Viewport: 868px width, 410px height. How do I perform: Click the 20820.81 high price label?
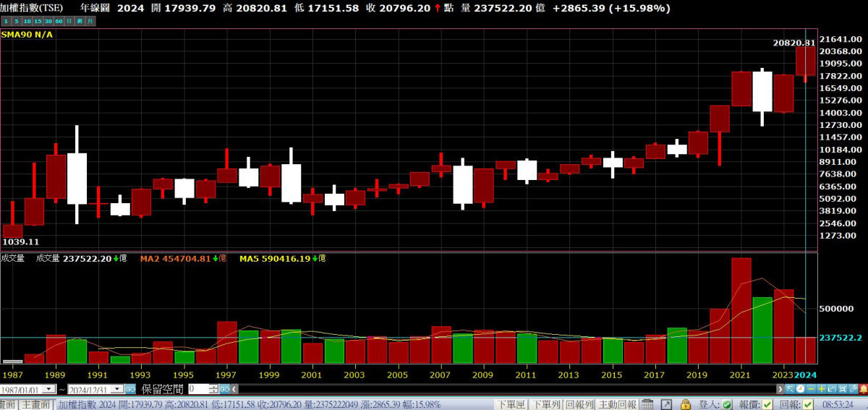(793, 43)
